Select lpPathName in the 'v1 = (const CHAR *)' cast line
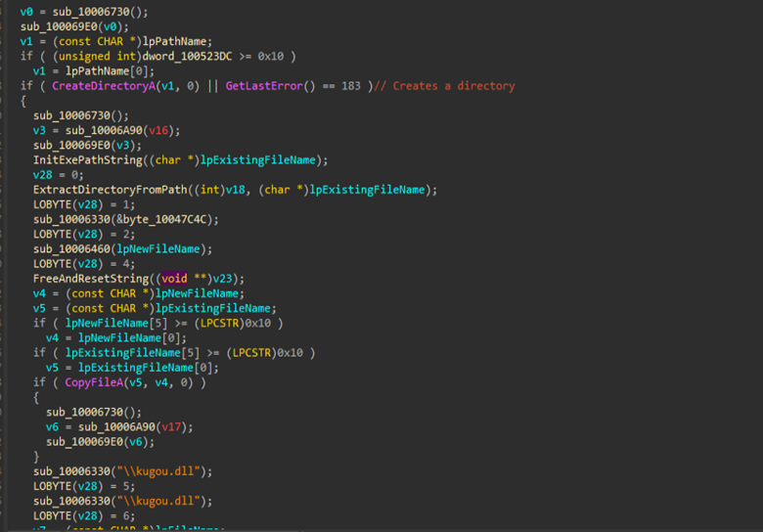Viewport: 763px width, 532px height. pos(177,41)
